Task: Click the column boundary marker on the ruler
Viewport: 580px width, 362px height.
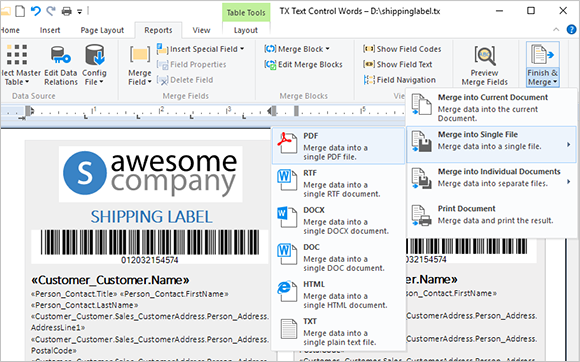Action: 296,111
